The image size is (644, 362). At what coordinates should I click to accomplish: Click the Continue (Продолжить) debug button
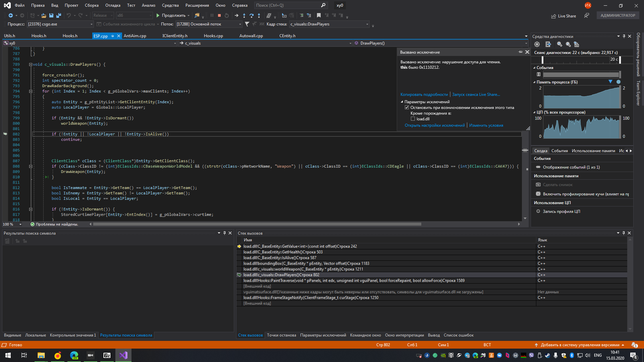pyautogui.click(x=171, y=15)
